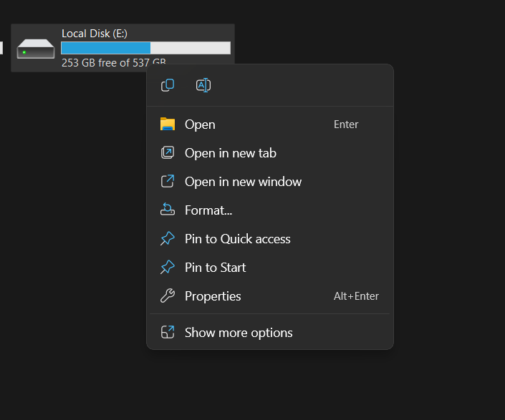This screenshot has height=420, width=505.
Task: Click the icon beside Open in new tab
Action: (x=168, y=152)
